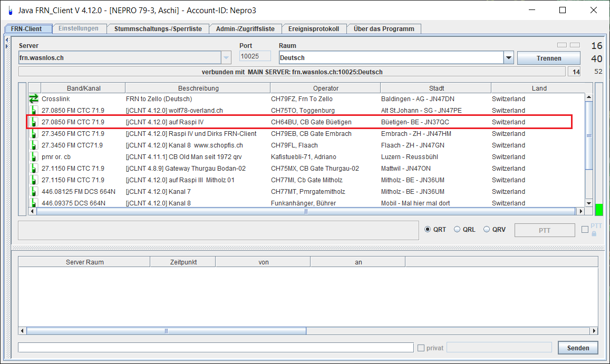Select 'CH79FZ, Frn To Zello' operator cell
The height and width of the screenshot is (364, 610).
click(x=302, y=99)
